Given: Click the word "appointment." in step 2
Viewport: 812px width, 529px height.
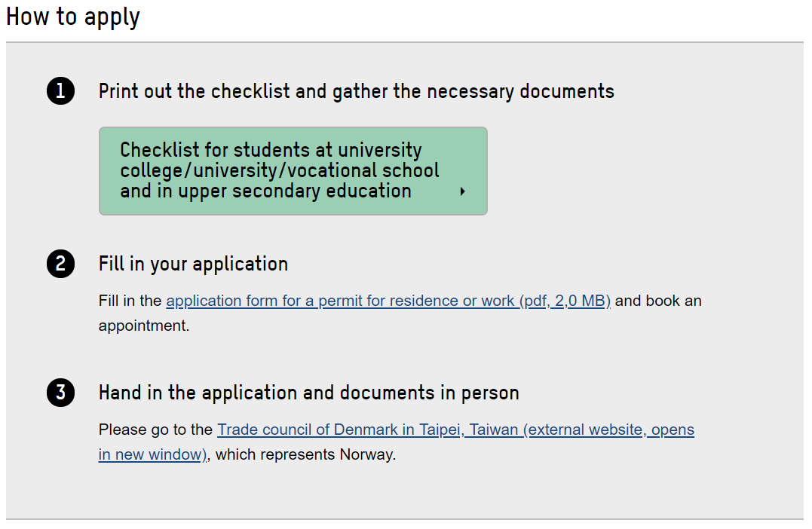Looking at the screenshot, I should (144, 326).
